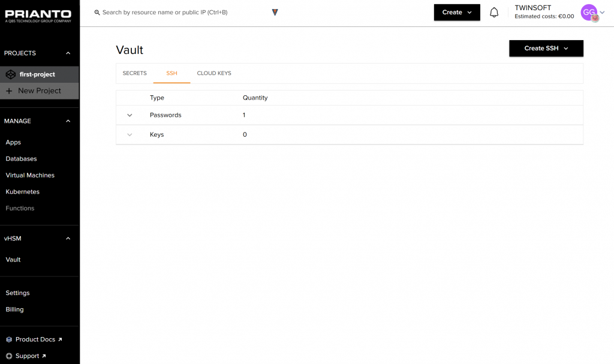Focus the resource name search field
Screen dimensions: 614x364
(x=180, y=13)
